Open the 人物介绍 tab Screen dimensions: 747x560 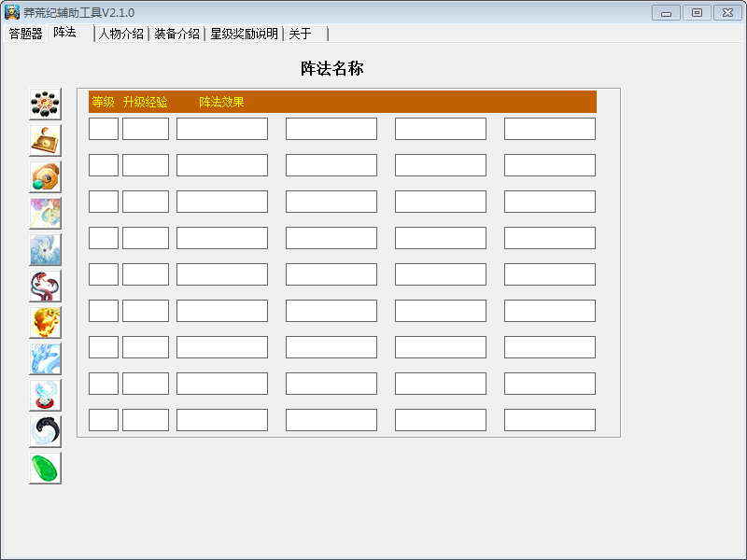(x=121, y=34)
